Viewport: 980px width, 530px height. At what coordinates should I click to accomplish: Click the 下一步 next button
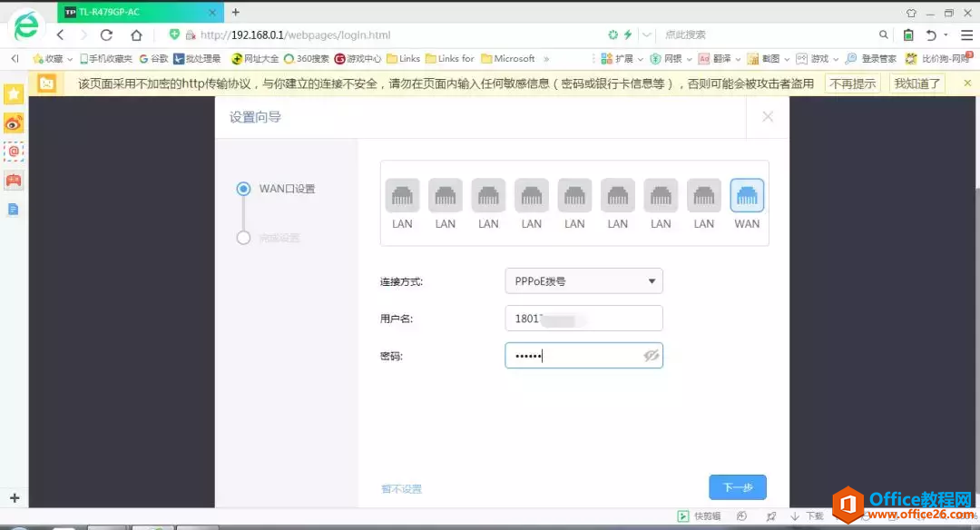[738, 486]
